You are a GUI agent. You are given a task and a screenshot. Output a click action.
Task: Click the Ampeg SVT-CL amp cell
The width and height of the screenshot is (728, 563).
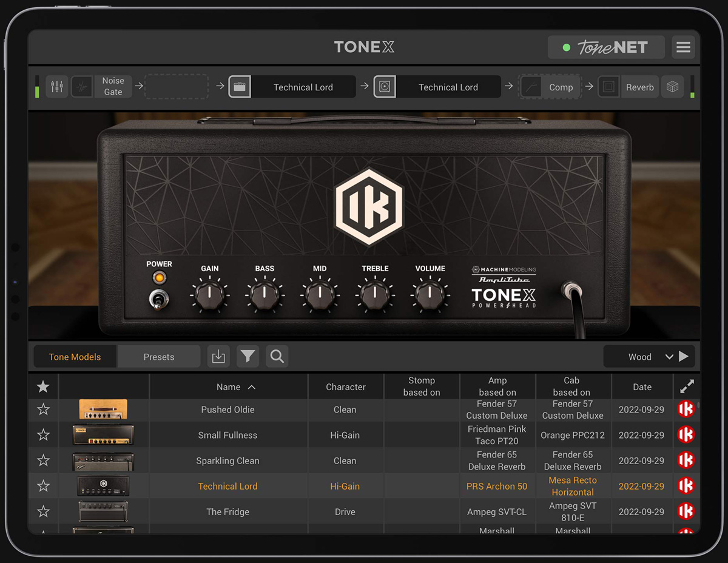tap(497, 511)
